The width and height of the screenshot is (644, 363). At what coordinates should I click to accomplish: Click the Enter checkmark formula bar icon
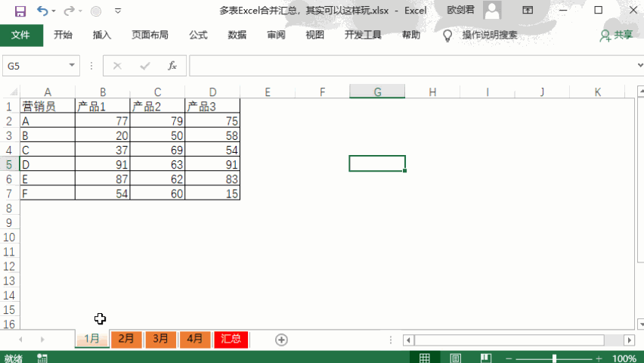145,66
